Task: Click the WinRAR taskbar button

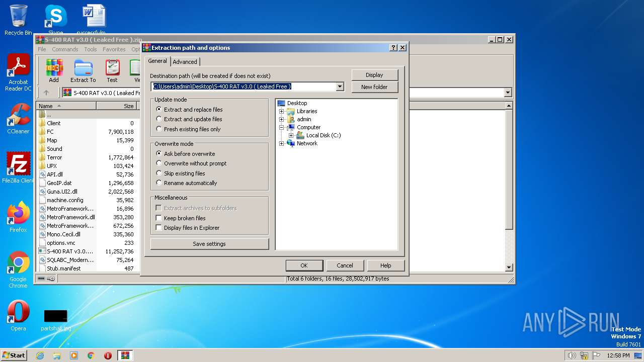Action: pyautogui.click(x=125, y=355)
